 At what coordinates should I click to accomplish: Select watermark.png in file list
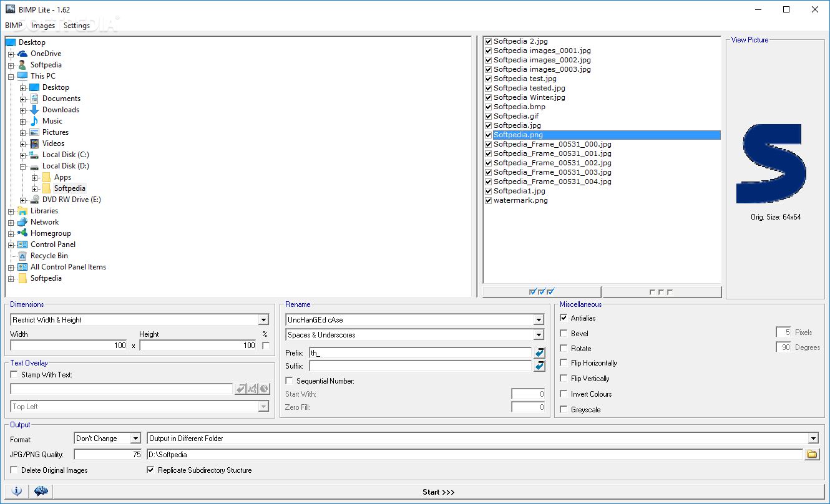(x=520, y=200)
